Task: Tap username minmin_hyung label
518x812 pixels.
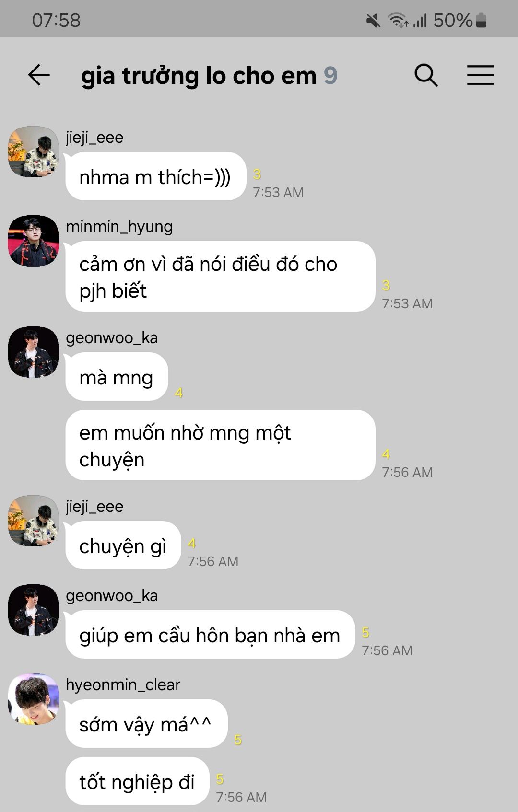Action: click(x=119, y=226)
